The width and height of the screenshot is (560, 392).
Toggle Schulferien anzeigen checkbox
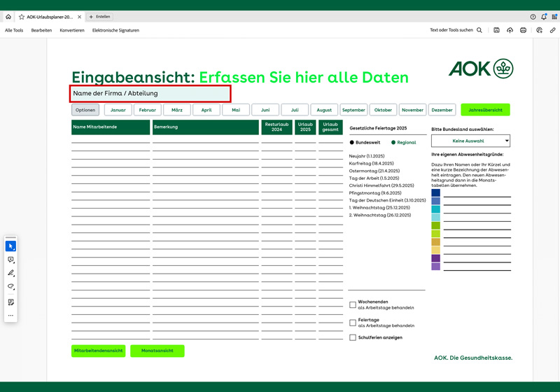coord(353,337)
